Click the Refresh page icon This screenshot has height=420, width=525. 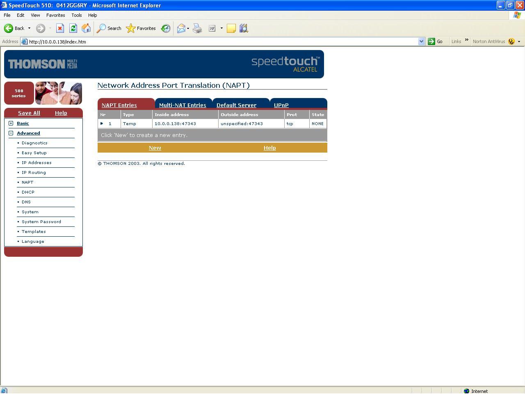coord(73,28)
